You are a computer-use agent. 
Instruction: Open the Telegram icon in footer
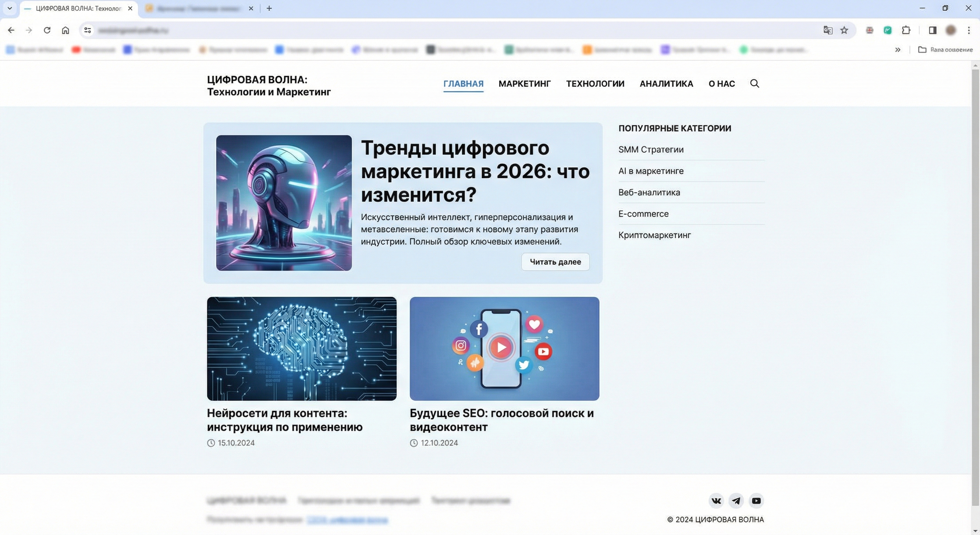pos(736,501)
